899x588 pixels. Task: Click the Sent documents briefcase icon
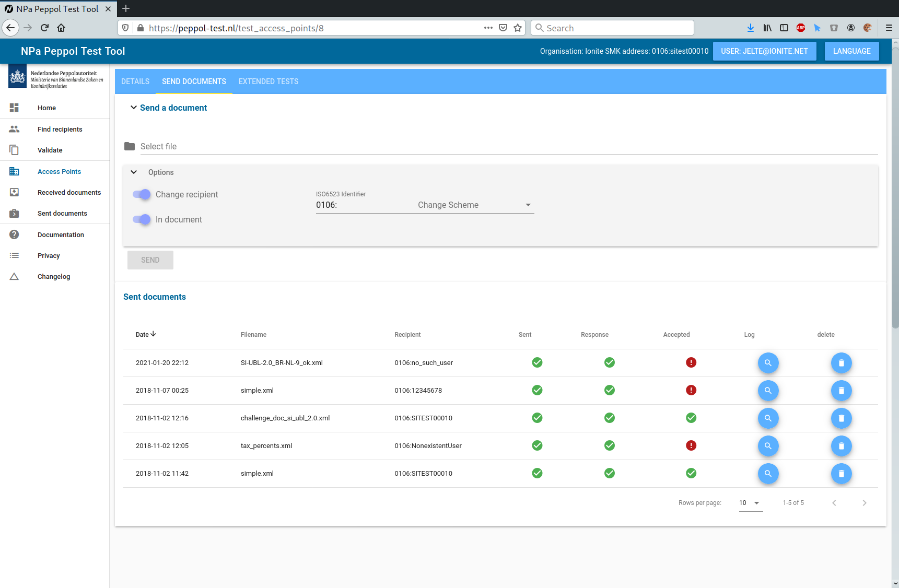coord(14,213)
